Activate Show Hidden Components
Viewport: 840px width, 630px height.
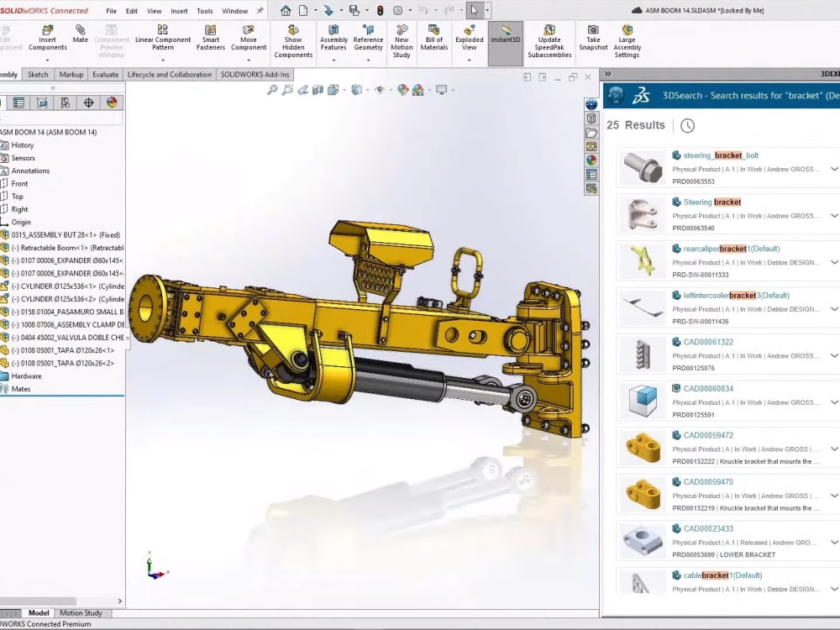click(x=293, y=40)
